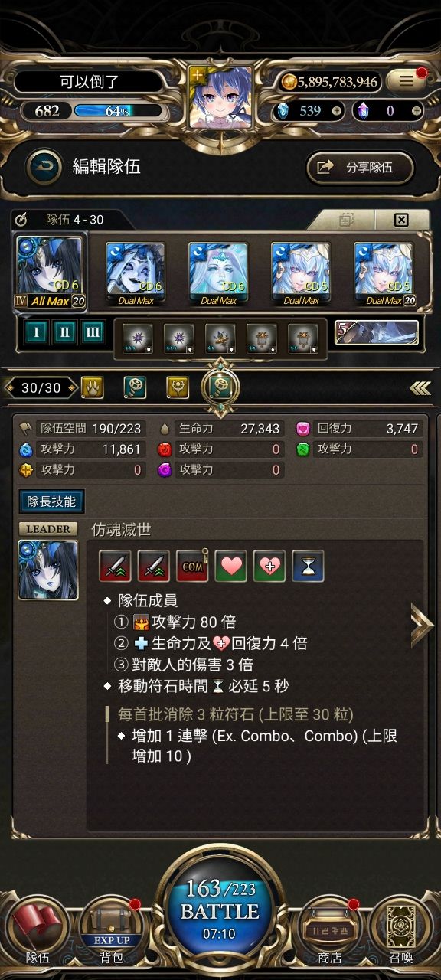Click the 隊長技能 leader skill button
Viewport: 441px width, 980px height.
[x=51, y=501]
